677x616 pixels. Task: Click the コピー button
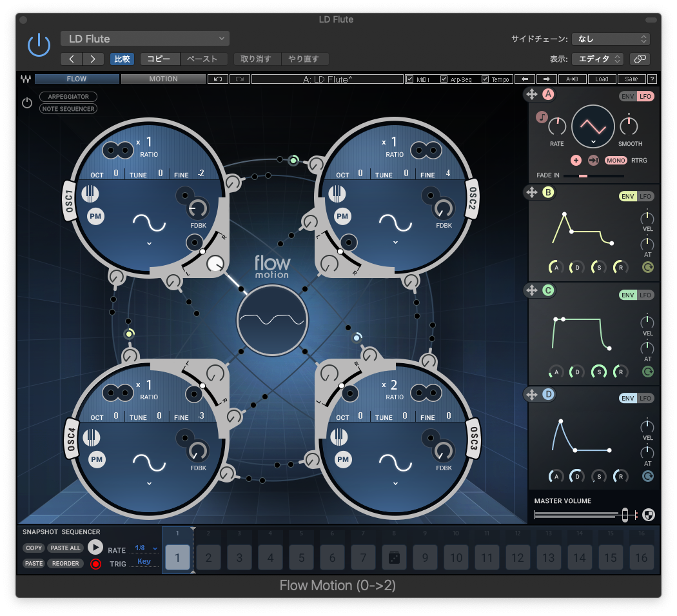[x=159, y=59]
